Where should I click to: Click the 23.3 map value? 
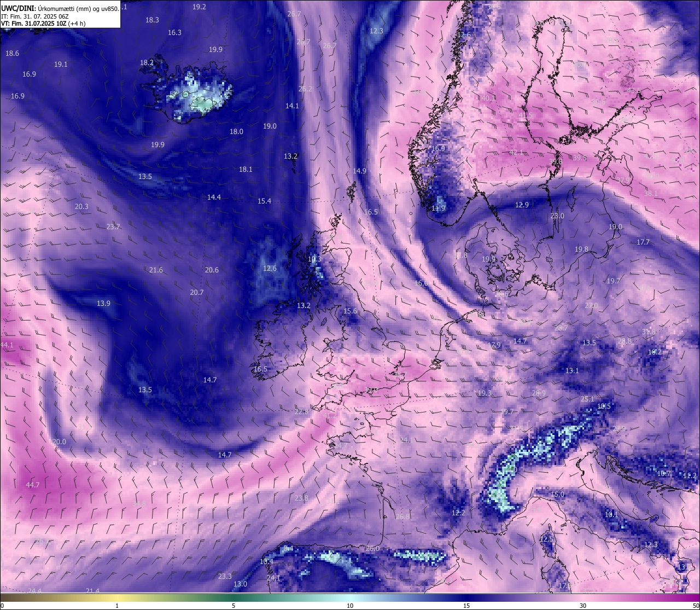point(225,576)
